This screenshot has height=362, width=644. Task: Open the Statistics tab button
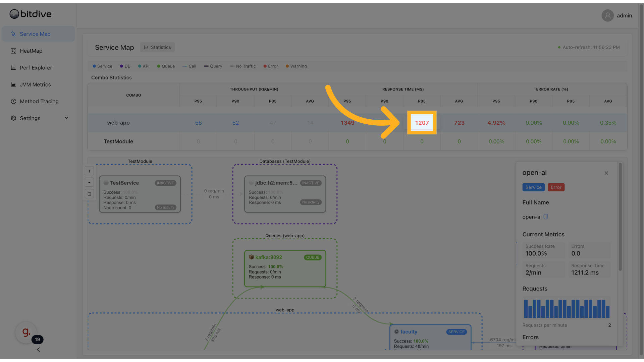[x=157, y=47]
